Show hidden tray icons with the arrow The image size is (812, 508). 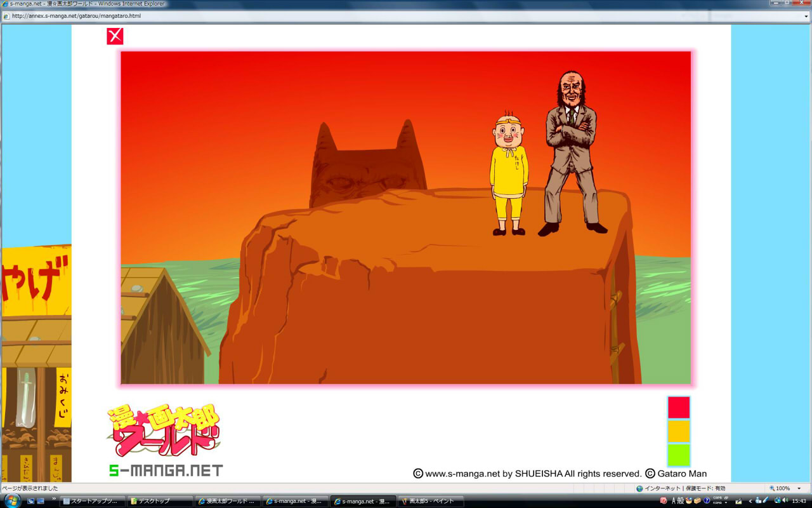[x=750, y=501]
